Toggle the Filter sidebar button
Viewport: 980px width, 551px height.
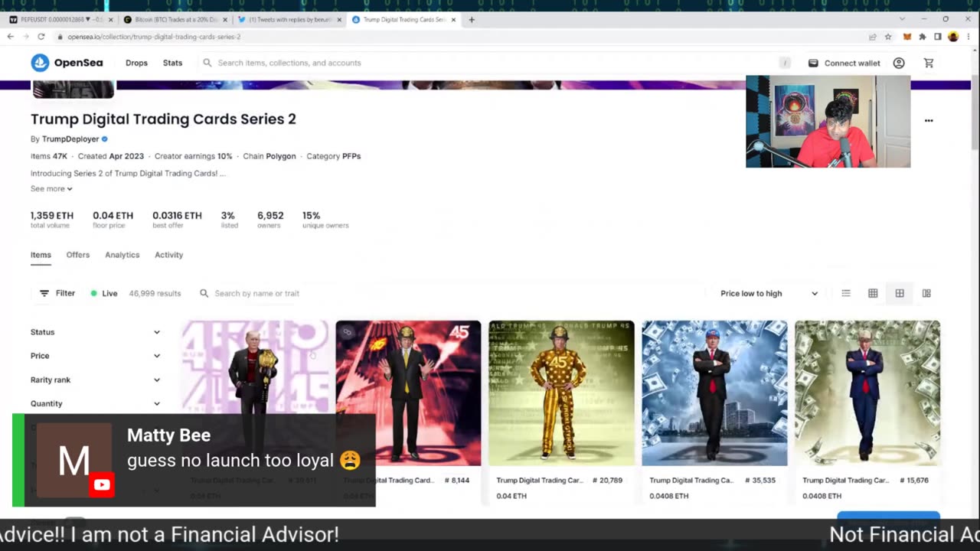[57, 293]
